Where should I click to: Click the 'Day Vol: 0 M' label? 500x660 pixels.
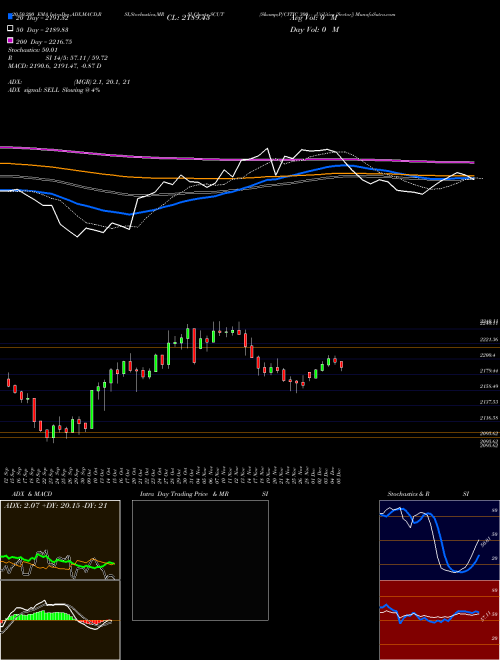point(314,29)
